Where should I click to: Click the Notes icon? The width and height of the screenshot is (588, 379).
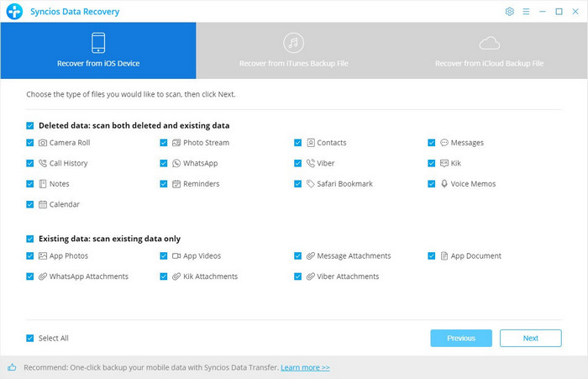point(43,184)
